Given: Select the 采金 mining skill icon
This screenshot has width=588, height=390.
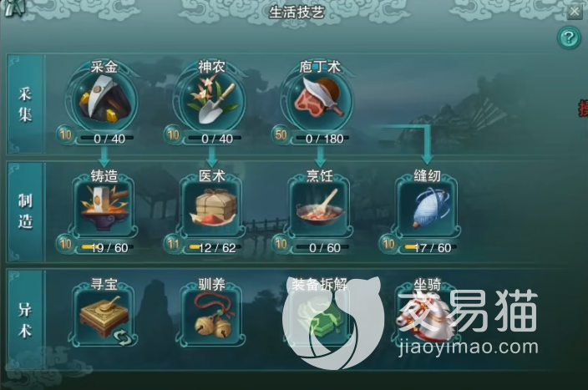Looking at the screenshot, I should tap(104, 101).
